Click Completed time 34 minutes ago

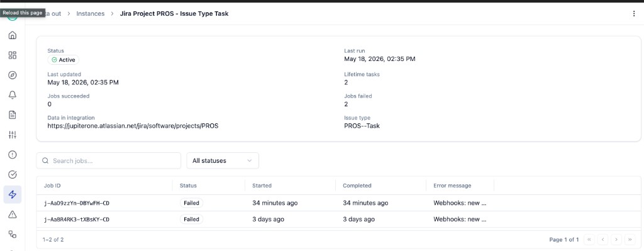tap(365, 203)
